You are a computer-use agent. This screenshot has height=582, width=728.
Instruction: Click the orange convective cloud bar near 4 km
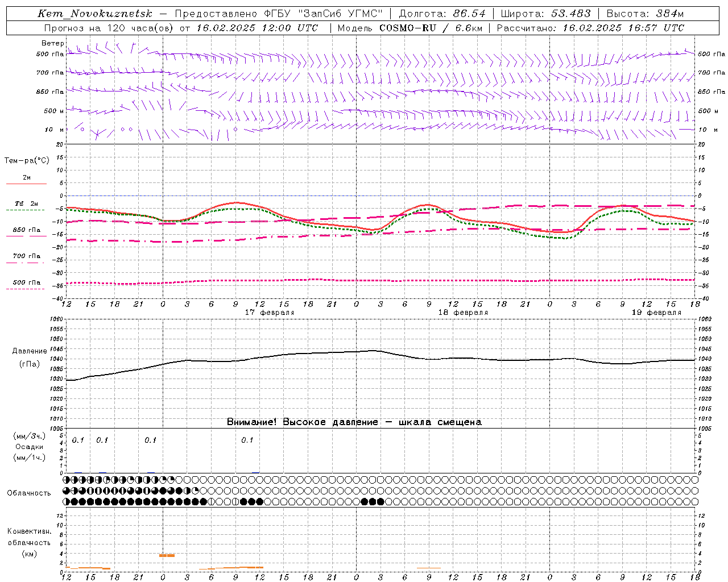coord(167,555)
